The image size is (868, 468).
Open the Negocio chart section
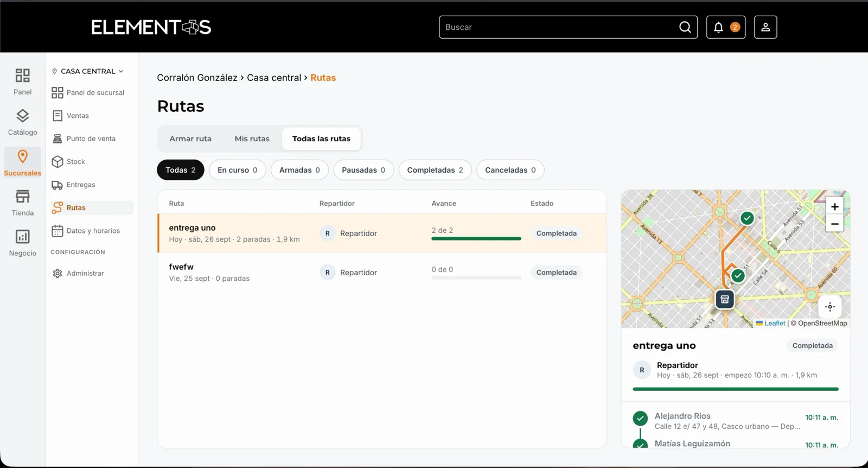coord(22,243)
